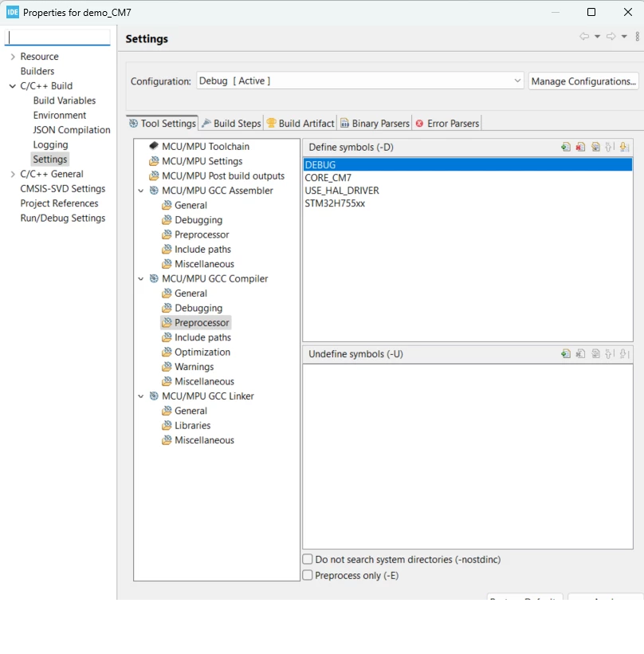Click Manage Configurations button
644x654 pixels.
click(583, 81)
